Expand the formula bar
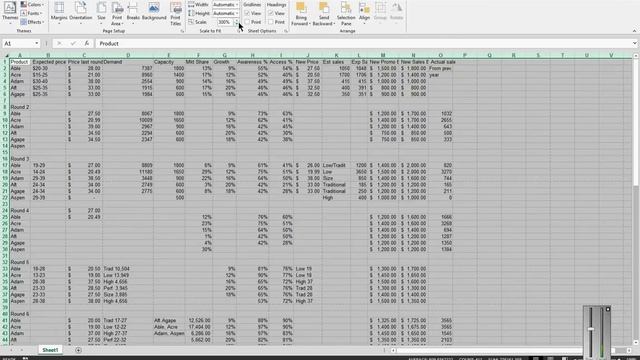640x360 pixels. click(634, 43)
